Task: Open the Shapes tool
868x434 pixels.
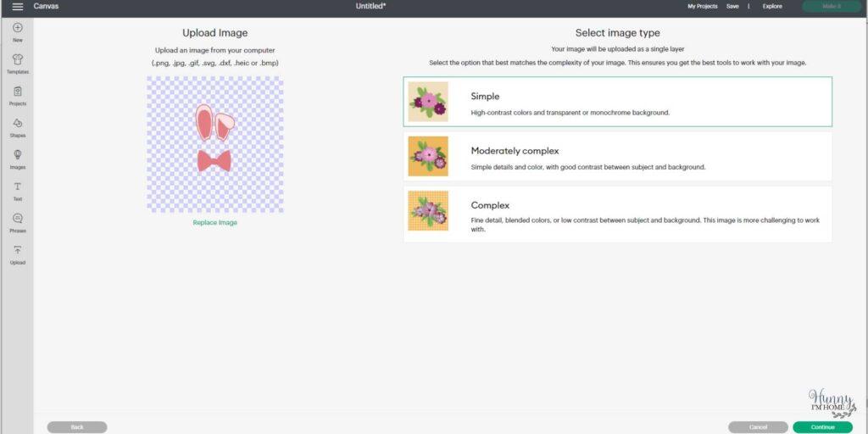Action: tap(18, 127)
